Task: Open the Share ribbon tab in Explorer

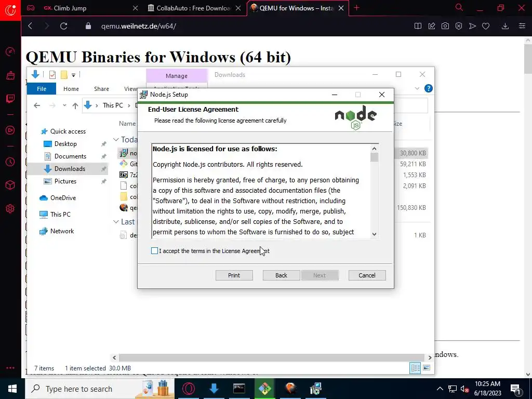Action: point(101,88)
